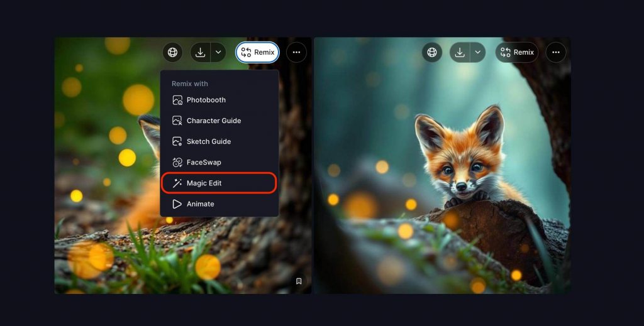Bookmark the left image with the bookmark icon

[299, 281]
